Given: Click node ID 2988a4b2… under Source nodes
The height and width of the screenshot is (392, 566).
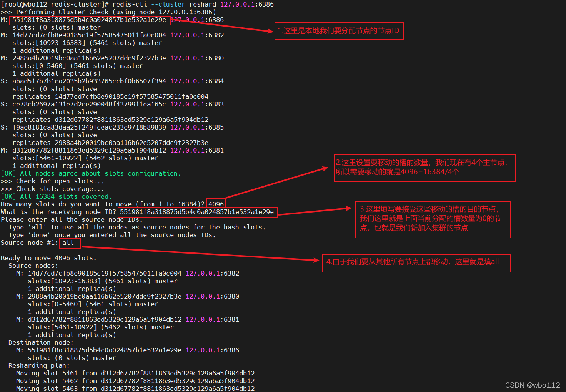Looking at the screenshot, I should pos(105,296).
